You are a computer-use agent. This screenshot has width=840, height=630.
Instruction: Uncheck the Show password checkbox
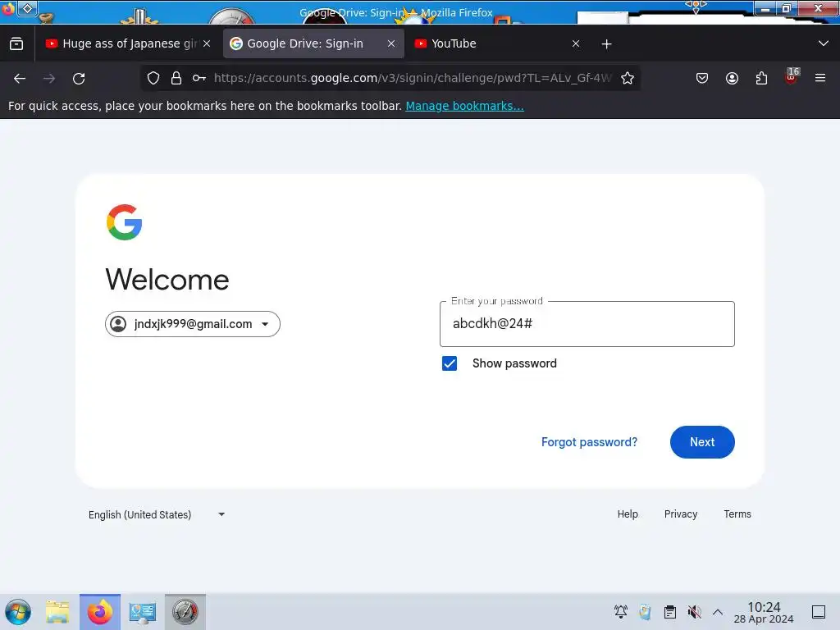(x=450, y=363)
